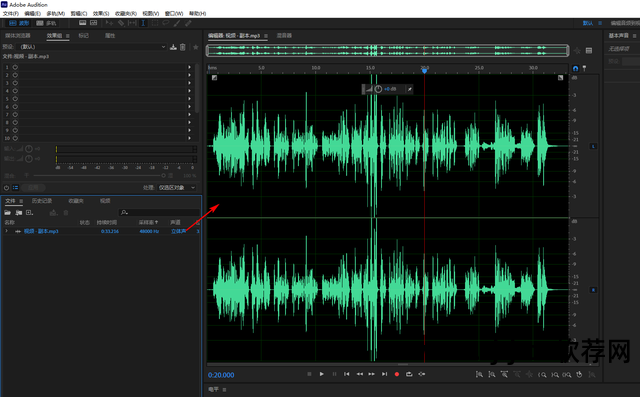Open editor tab panel menu icon
The height and width of the screenshot is (397, 640).
(266, 36)
